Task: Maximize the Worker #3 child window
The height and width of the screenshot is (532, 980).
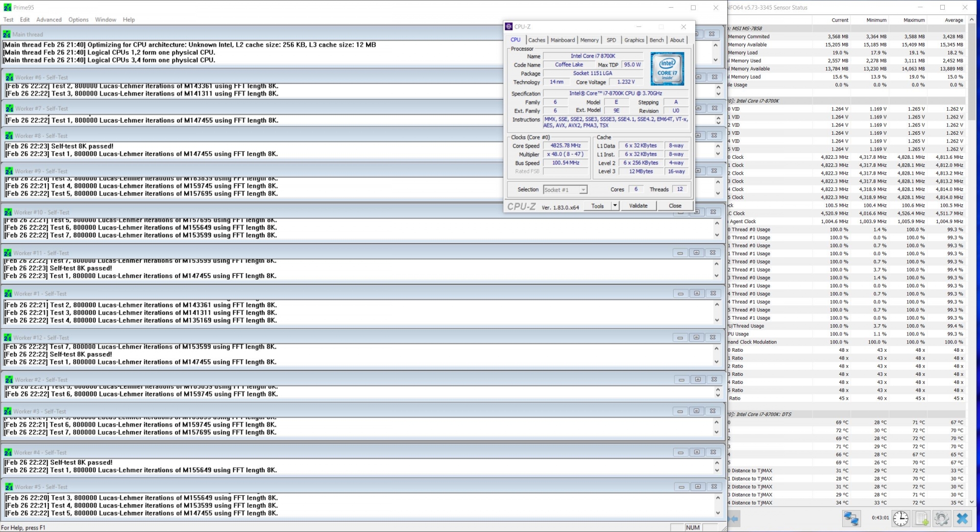Action: 697,411
